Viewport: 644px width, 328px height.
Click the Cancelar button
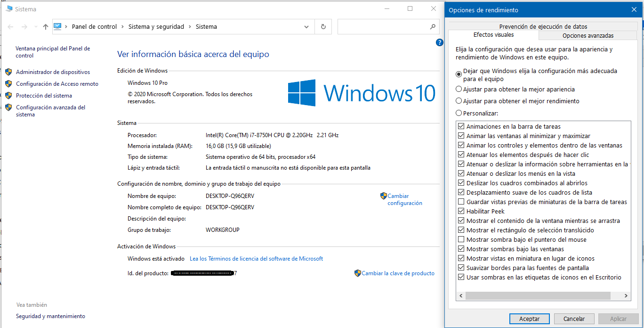tap(574, 319)
